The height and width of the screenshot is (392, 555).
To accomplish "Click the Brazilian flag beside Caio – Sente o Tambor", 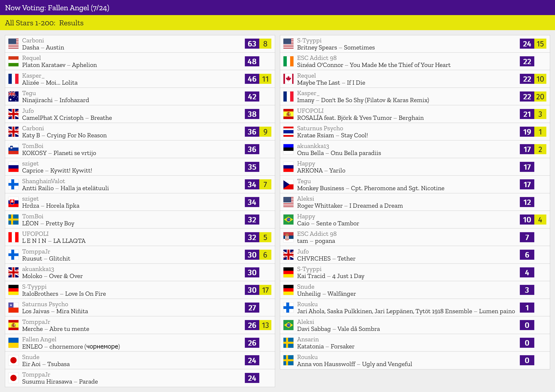I will [x=288, y=220].
